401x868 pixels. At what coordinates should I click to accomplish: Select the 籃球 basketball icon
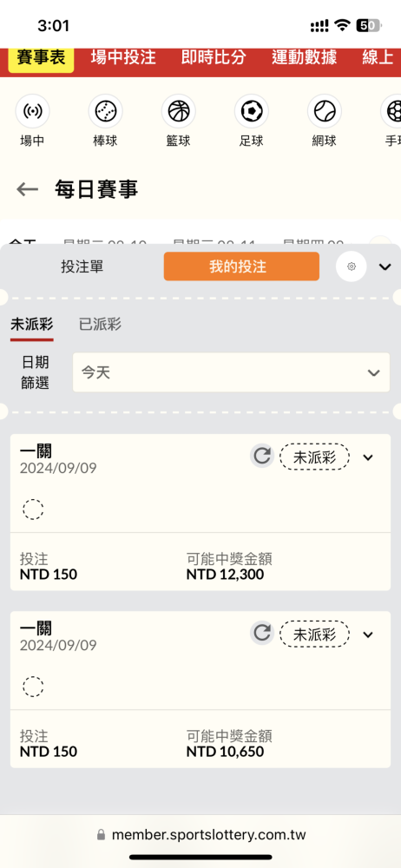178,111
